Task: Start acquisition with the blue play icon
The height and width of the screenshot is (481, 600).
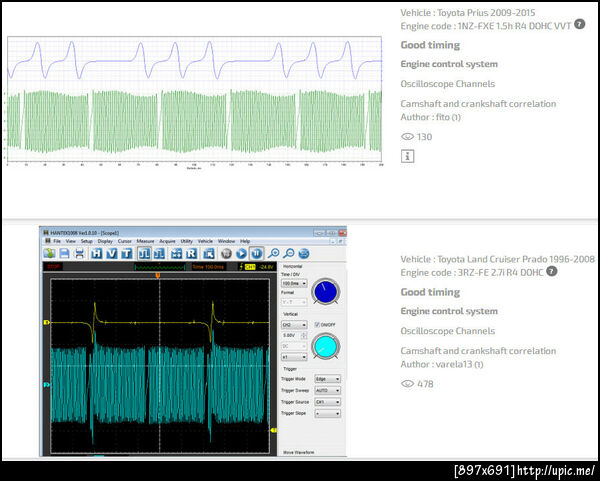Action: [241, 253]
